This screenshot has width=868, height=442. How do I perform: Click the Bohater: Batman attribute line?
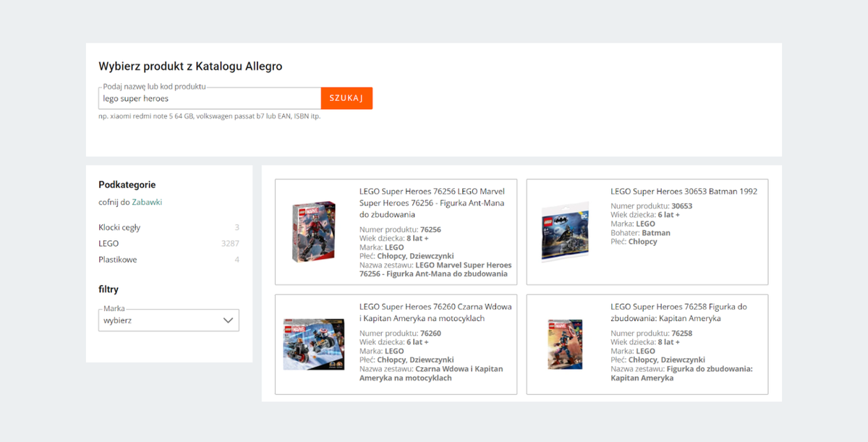(640, 233)
